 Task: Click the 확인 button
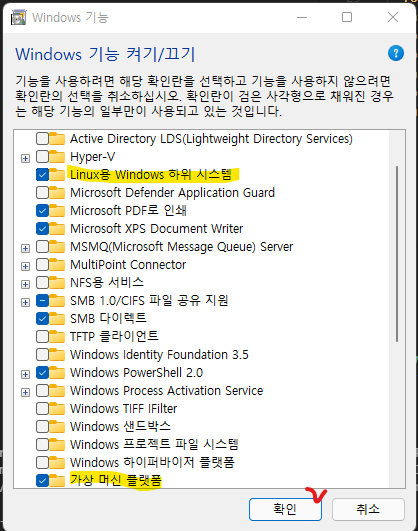pos(285,509)
